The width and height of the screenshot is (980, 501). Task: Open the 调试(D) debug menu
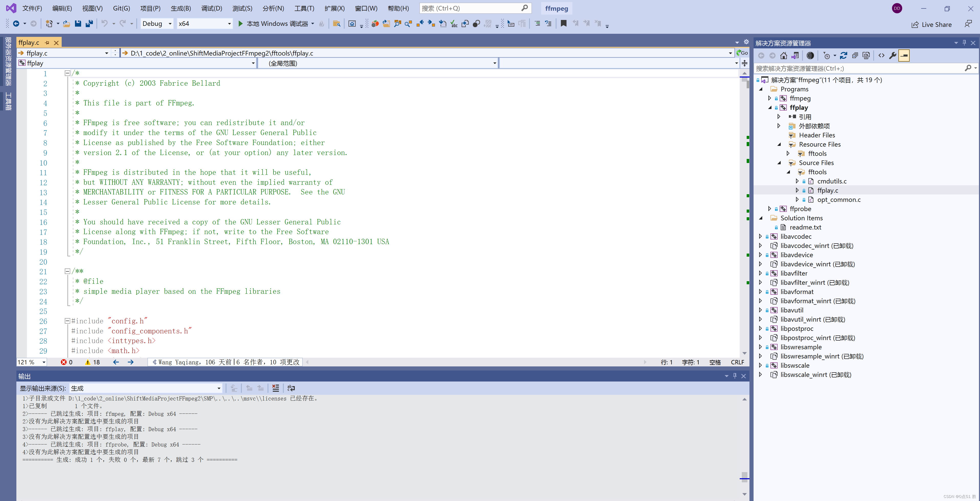pos(212,8)
